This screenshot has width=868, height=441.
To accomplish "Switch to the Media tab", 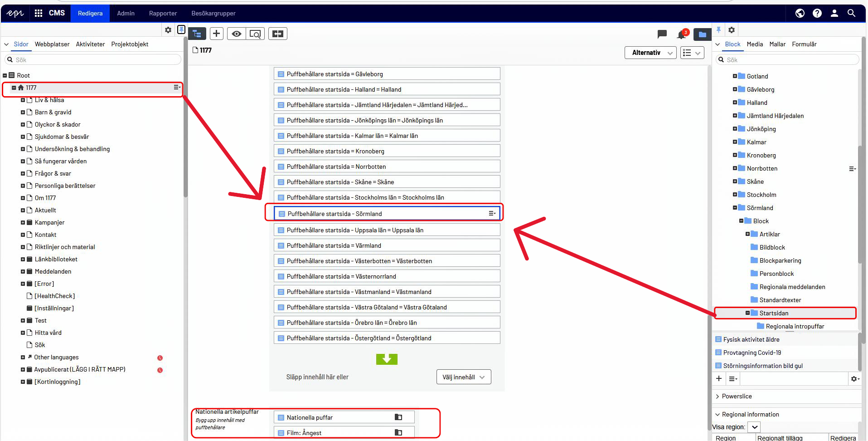I will [x=755, y=44].
